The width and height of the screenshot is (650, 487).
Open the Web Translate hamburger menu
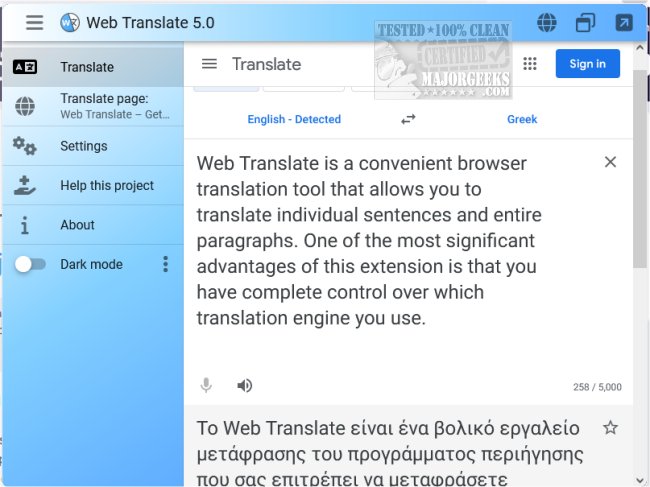34,22
